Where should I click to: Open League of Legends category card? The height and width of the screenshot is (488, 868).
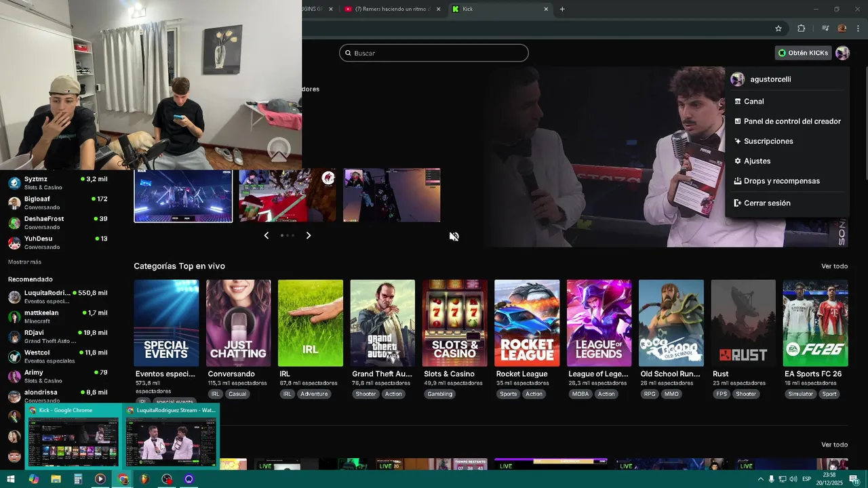[x=599, y=323]
